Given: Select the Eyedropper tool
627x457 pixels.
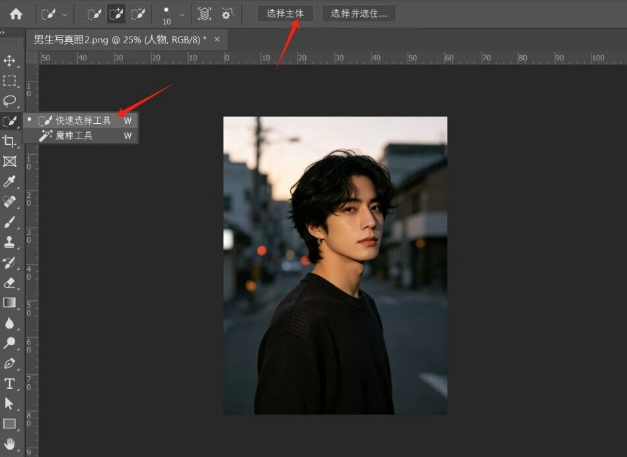Looking at the screenshot, I should click(x=9, y=182).
